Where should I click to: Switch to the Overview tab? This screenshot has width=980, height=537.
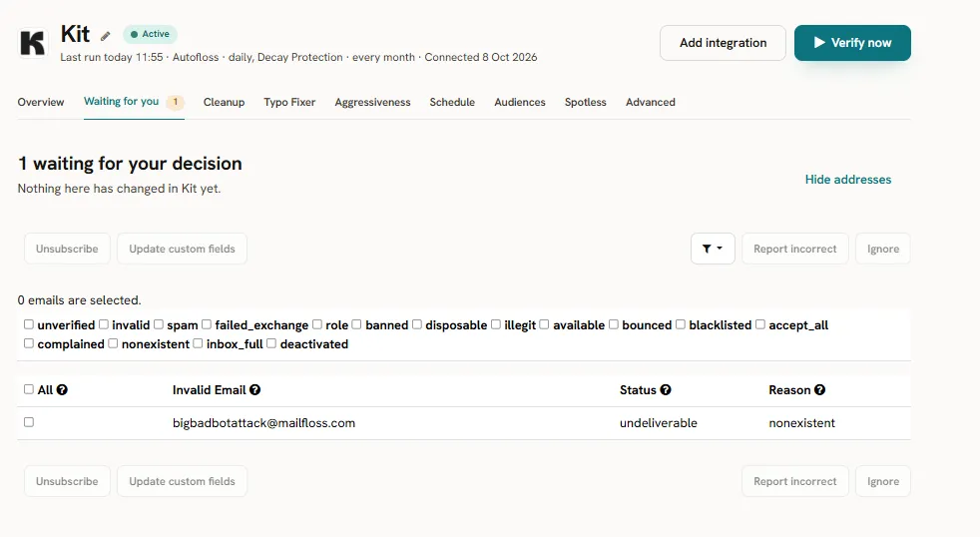coord(41,102)
